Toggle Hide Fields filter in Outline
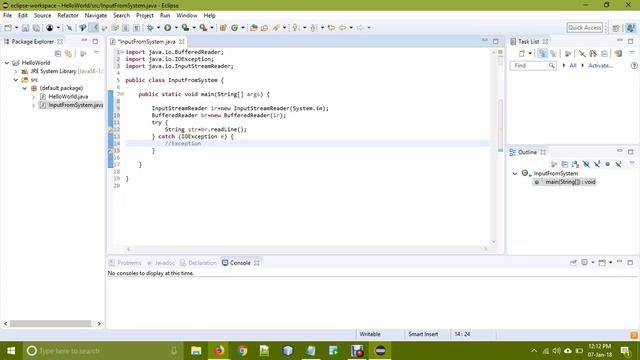Screen dimensions: 640x360 pyautogui.click(x=587, y=164)
